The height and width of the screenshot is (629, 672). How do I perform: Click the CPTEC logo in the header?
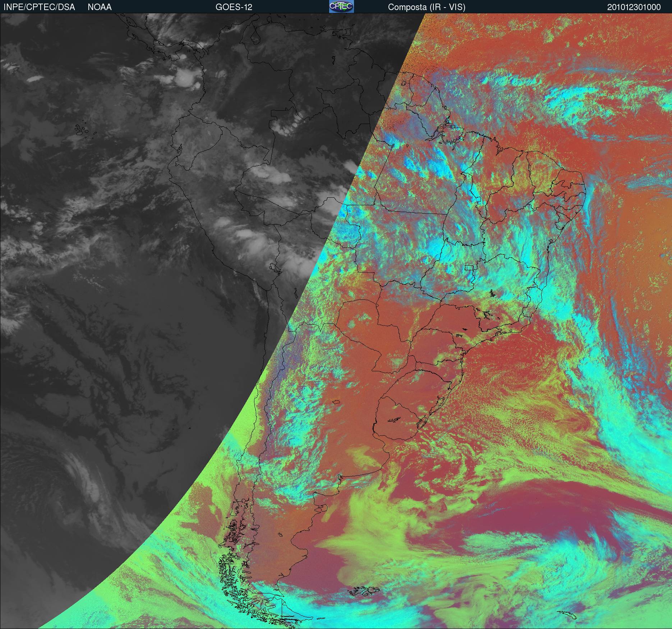[341, 6]
